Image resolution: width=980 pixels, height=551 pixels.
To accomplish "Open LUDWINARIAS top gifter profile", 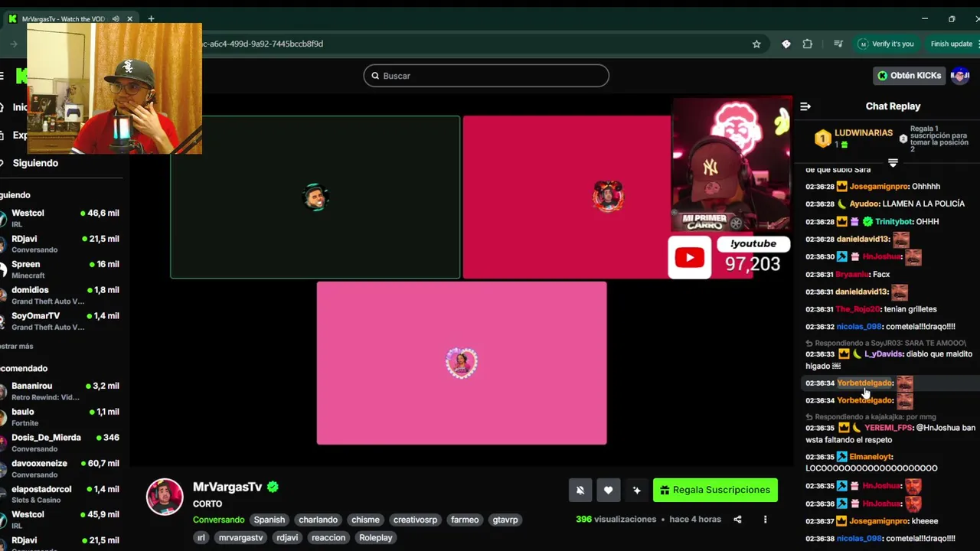I will [x=864, y=133].
